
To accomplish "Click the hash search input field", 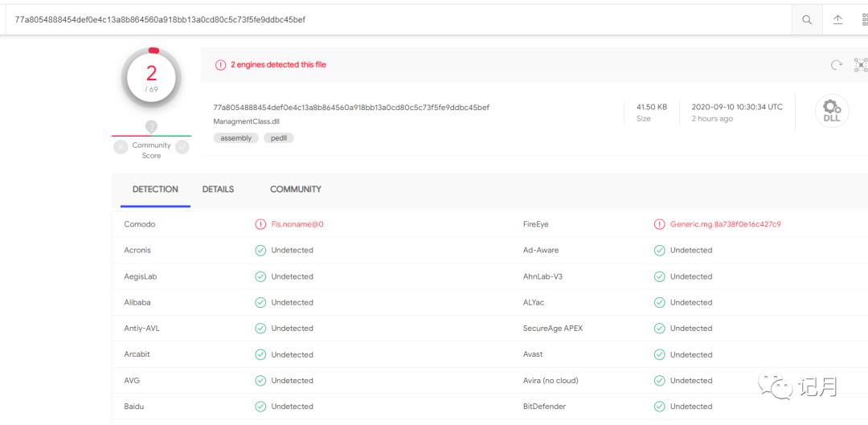I will tap(399, 20).
